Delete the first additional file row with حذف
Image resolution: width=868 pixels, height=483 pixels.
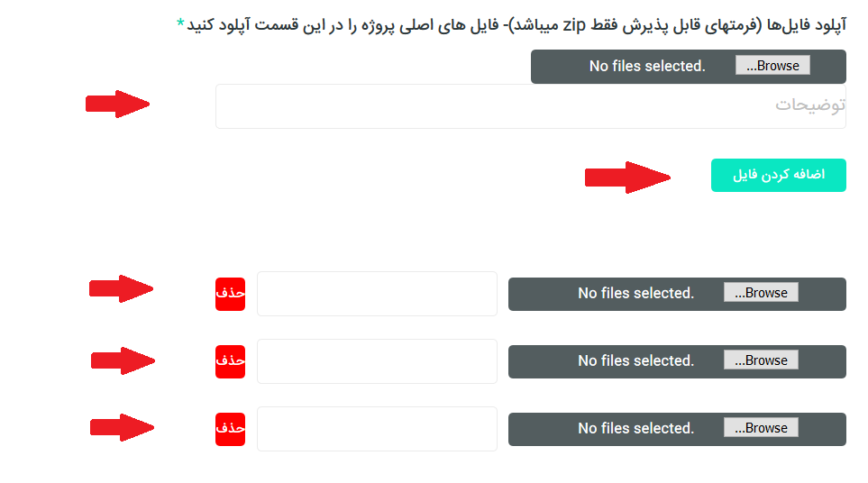click(230, 294)
